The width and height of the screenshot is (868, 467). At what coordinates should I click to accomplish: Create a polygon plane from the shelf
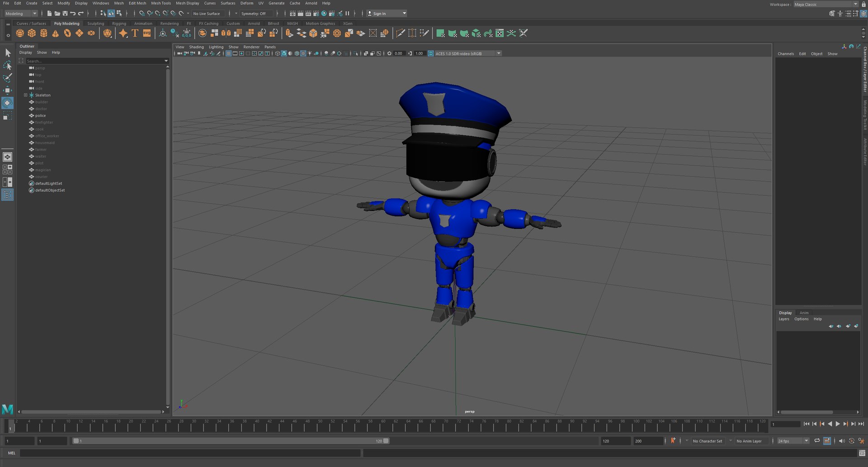(x=80, y=33)
